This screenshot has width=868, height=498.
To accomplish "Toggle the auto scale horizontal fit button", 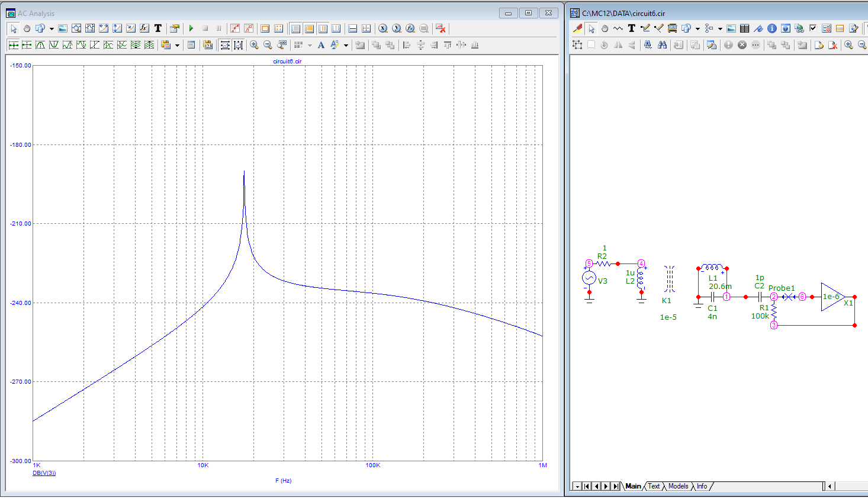I will tap(225, 45).
